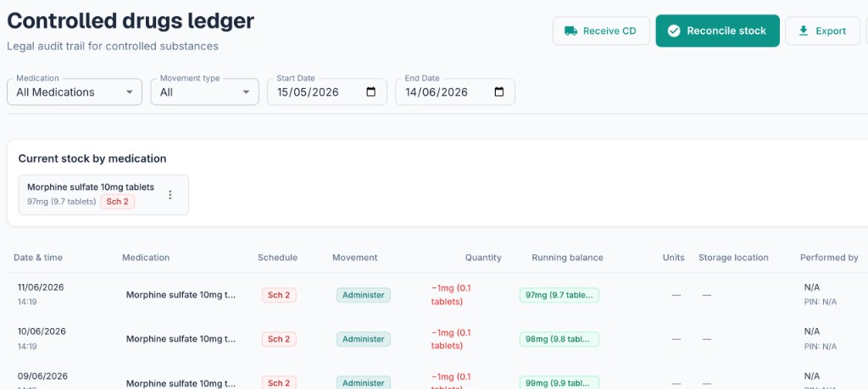868x389 pixels.
Task: Click the 98mg running balance badge
Action: [x=559, y=339]
